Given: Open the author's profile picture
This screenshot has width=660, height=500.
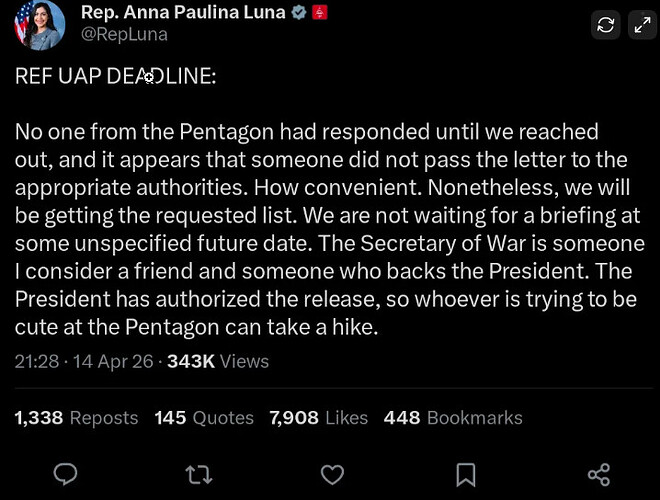Looking at the screenshot, I should tap(38, 25).
